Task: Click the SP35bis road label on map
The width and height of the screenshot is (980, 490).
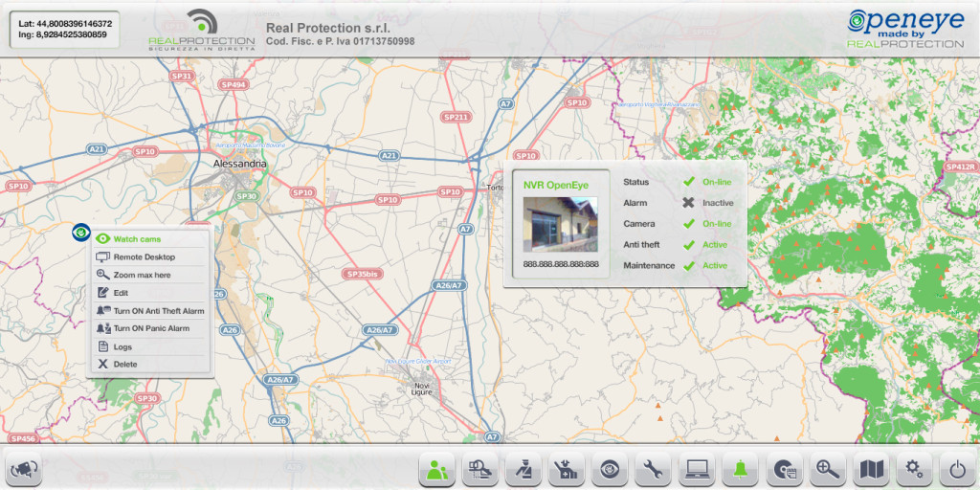Action: point(363,275)
